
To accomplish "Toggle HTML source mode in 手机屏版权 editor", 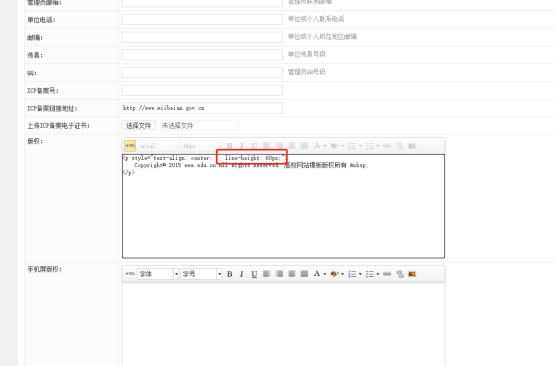I will pyautogui.click(x=130, y=274).
